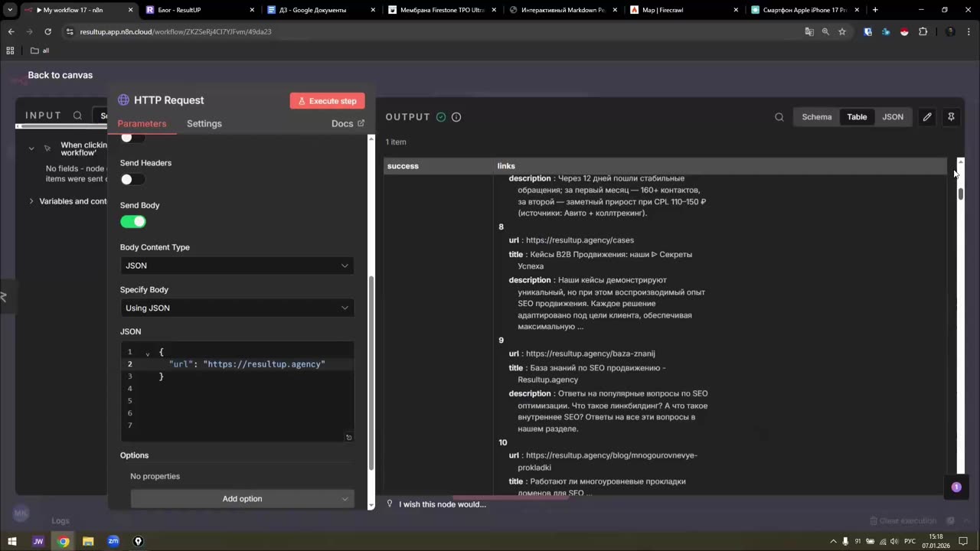Image resolution: width=980 pixels, height=551 pixels.
Task: Click the Execute step button
Action: coord(328,101)
